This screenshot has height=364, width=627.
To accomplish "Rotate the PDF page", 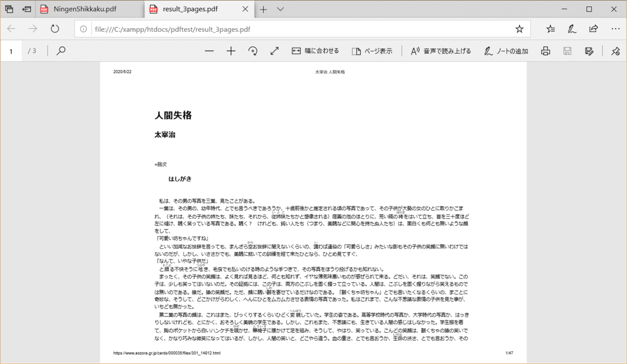I will click(x=253, y=51).
